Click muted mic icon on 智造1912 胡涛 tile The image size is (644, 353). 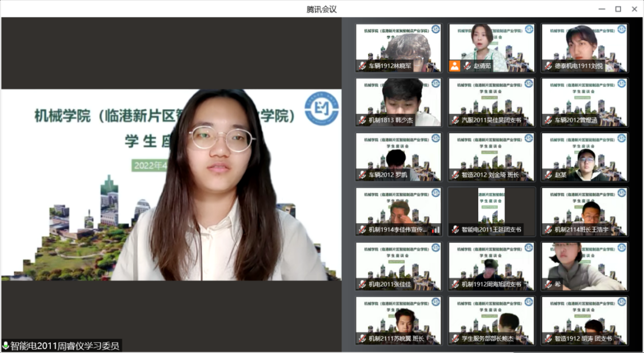[548, 339]
